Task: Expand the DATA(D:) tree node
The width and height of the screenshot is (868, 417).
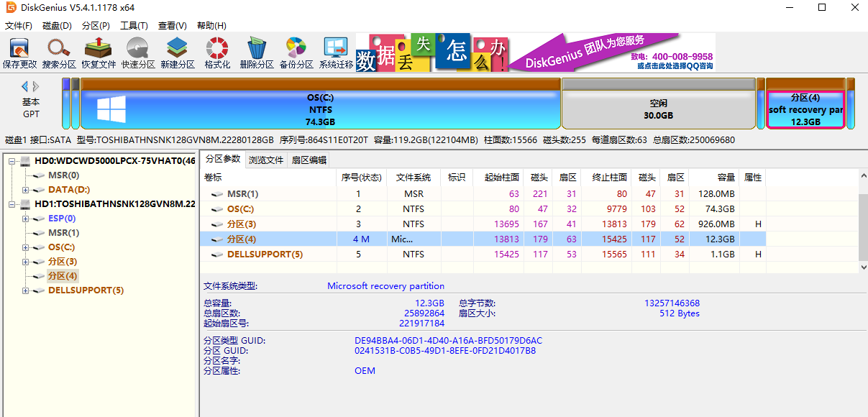Action: pos(26,190)
